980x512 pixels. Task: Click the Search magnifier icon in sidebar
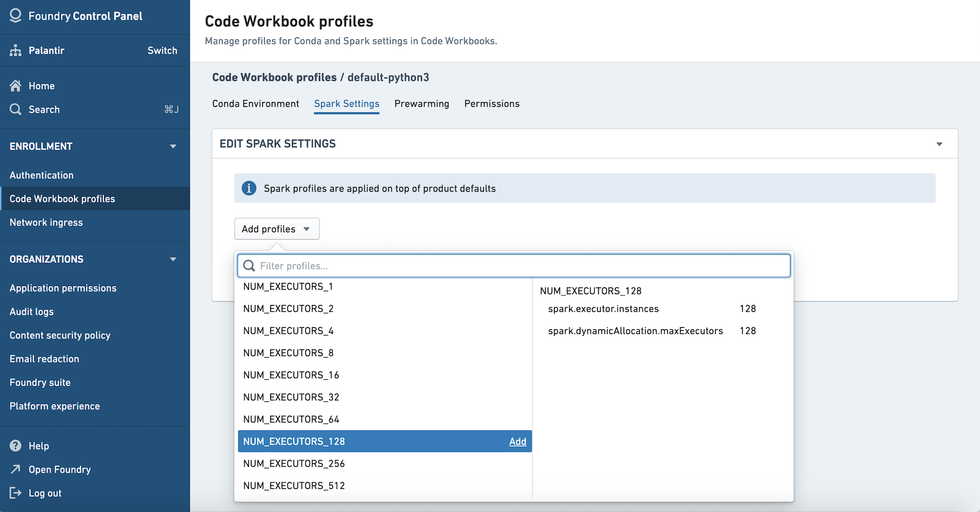pos(16,110)
